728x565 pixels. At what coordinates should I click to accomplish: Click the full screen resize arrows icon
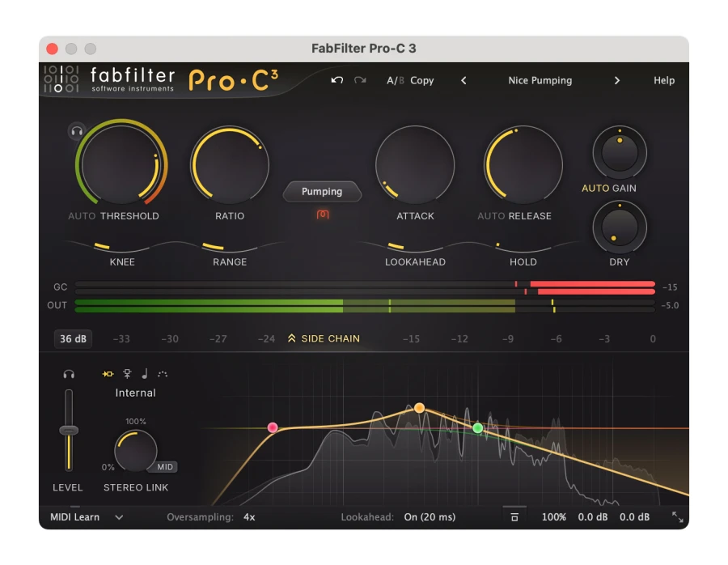pyautogui.click(x=677, y=516)
